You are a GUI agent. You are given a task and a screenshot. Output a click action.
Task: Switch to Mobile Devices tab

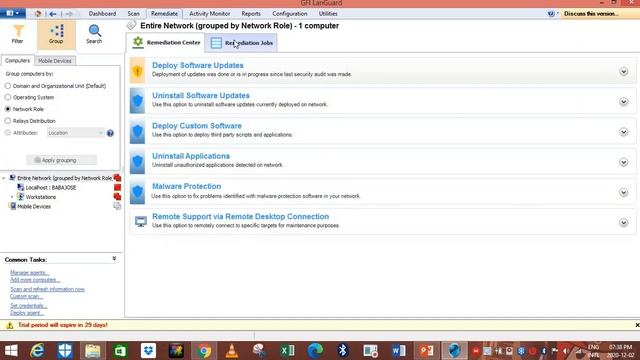(55, 61)
